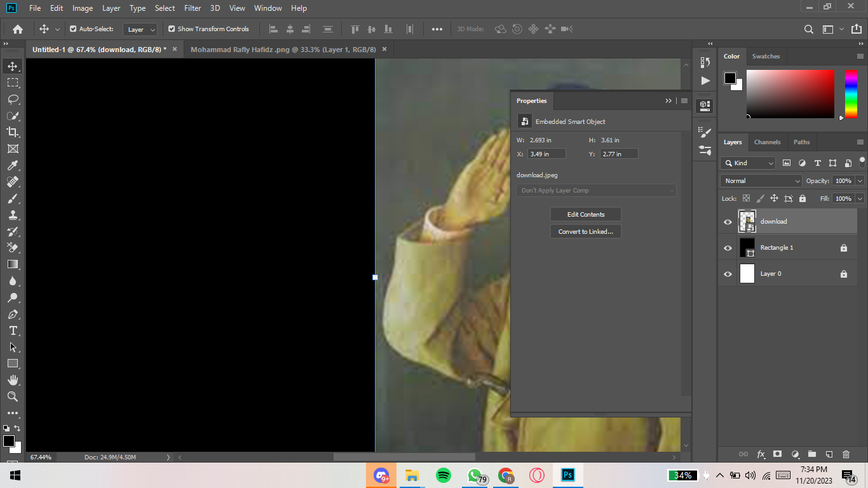Add a layer style with the fx icon
Screen dimensions: 868x488
tap(761, 454)
